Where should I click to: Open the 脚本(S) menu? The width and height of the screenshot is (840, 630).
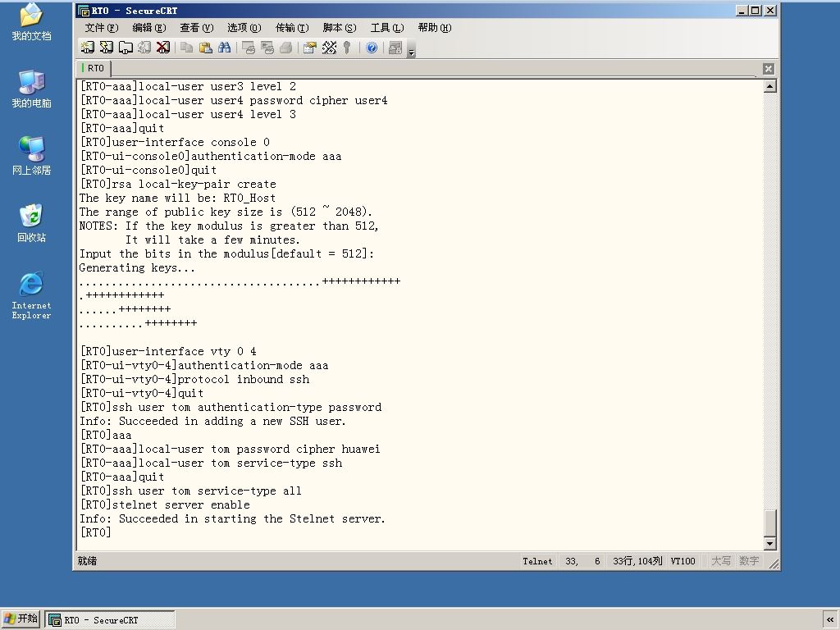click(x=340, y=27)
